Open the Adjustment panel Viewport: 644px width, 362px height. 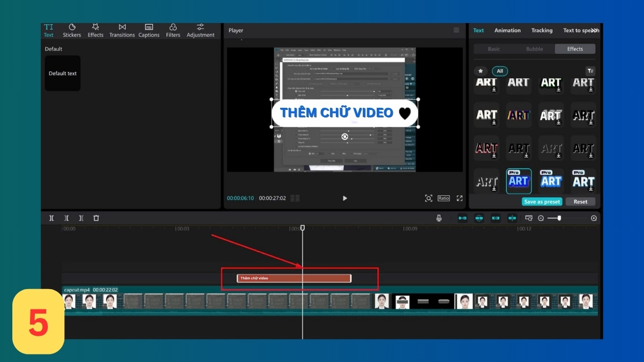pyautogui.click(x=200, y=30)
